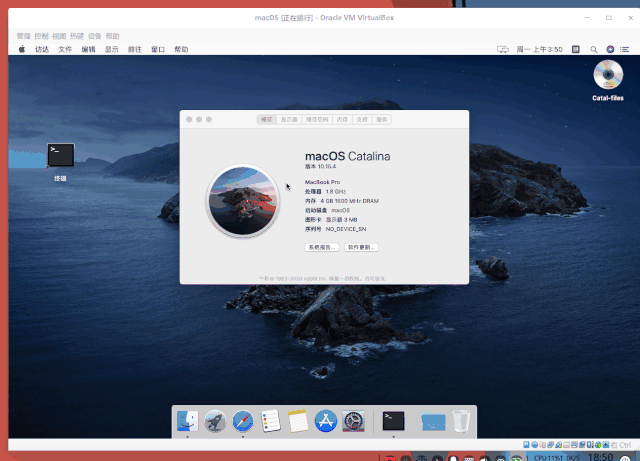The width and height of the screenshot is (640, 461).
Task: Switch to the 内存 tab
Action: [x=342, y=119]
